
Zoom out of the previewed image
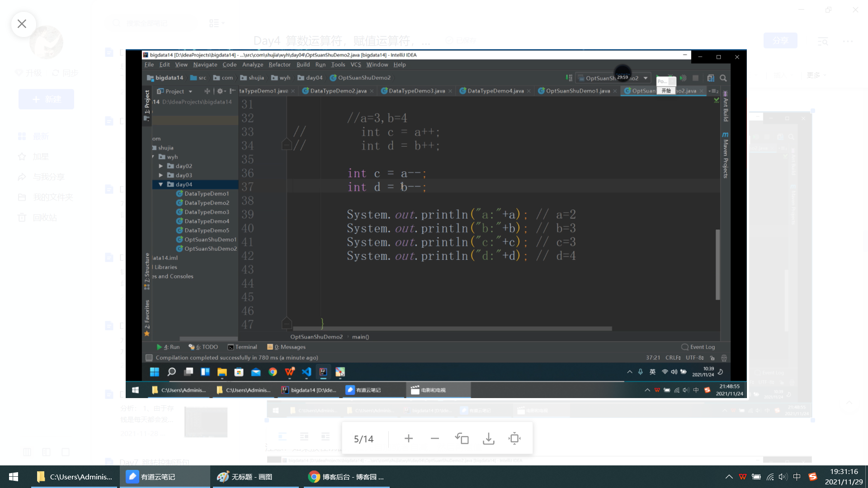coord(434,438)
